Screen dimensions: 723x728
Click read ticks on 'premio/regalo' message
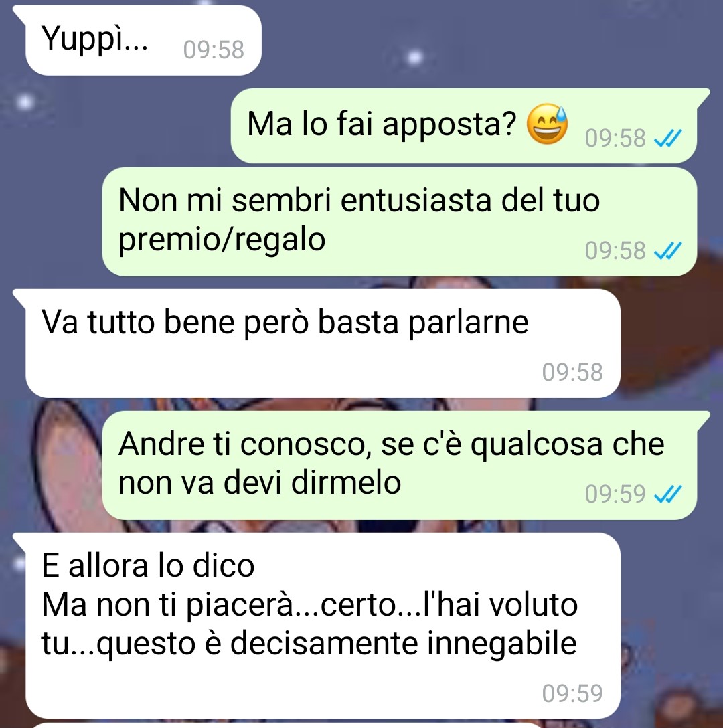click(667, 251)
